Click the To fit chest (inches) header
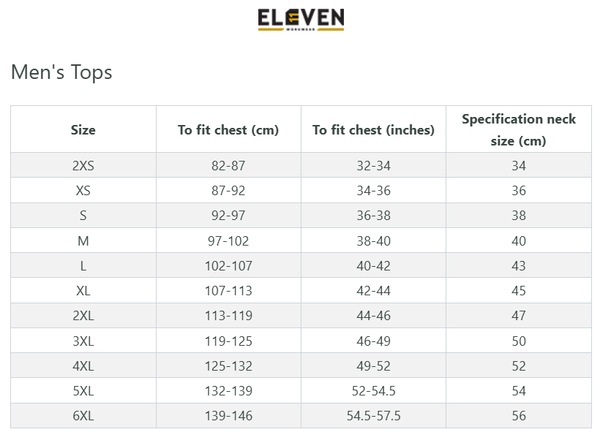The image size is (600, 432). pos(373,130)
